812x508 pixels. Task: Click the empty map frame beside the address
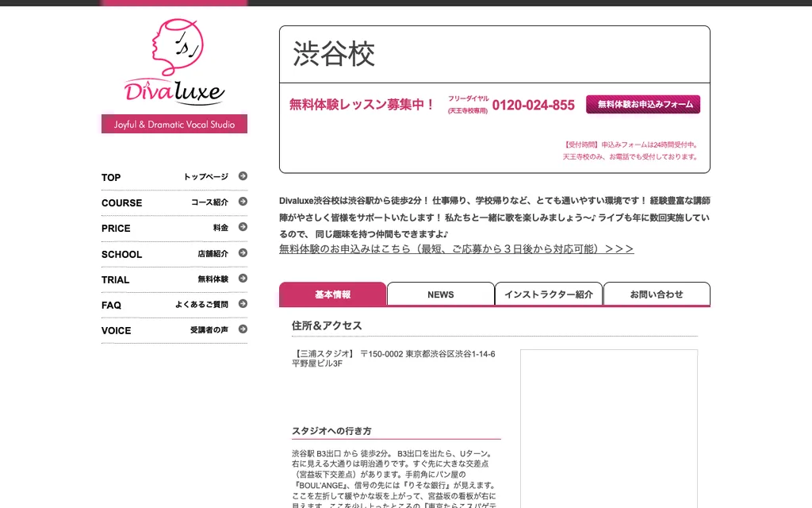click(x=609, y=428)
